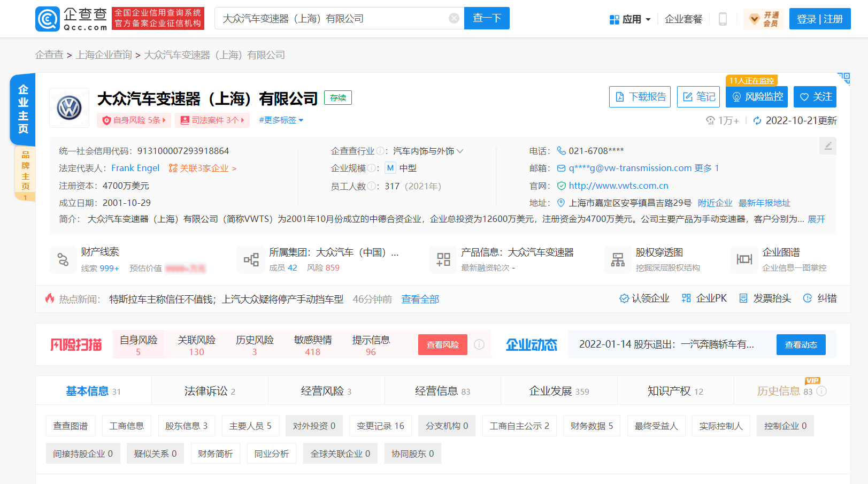This screenshot has height=484, width=868.
Task: Click 风险监控 button
Action: click(x=757, y=97)
